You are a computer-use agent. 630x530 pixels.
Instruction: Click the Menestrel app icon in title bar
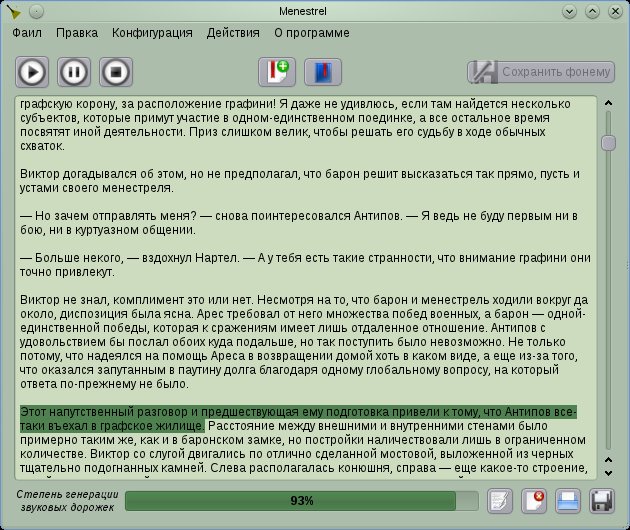point(14,12)
